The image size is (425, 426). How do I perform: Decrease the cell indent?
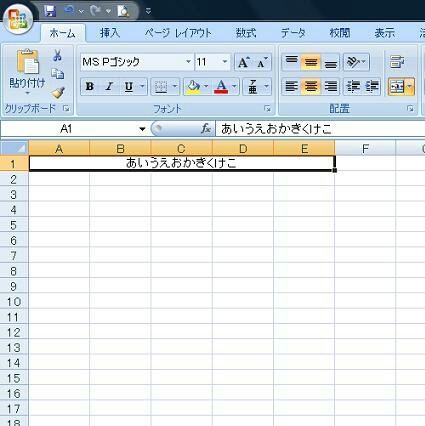pyautogui.click(x=352, y=87)
